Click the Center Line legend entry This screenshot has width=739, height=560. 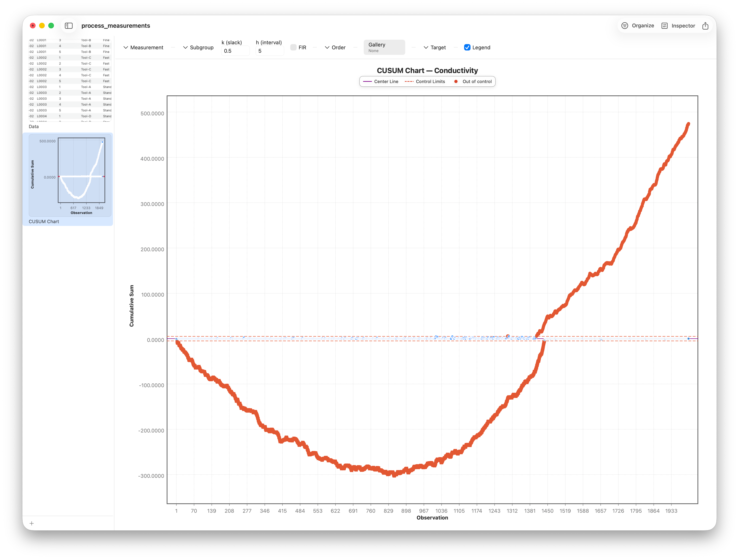pyautogui.click(x=380, y=81)
